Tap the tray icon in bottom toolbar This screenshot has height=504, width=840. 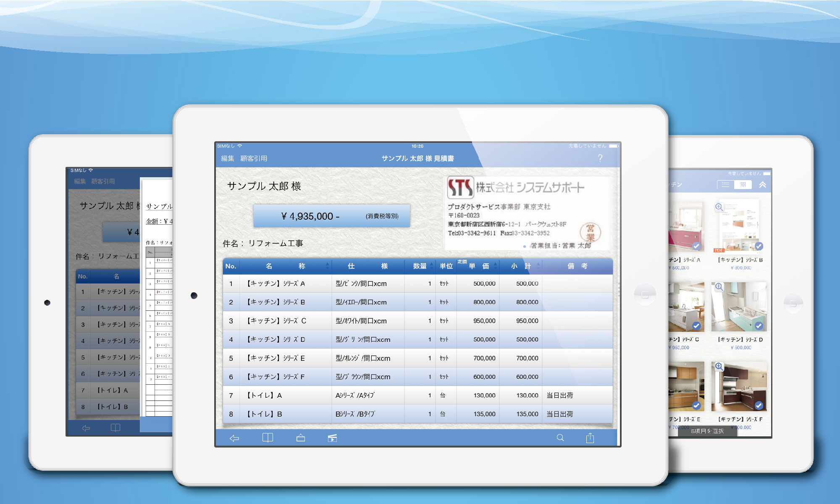tap(301, 438)
